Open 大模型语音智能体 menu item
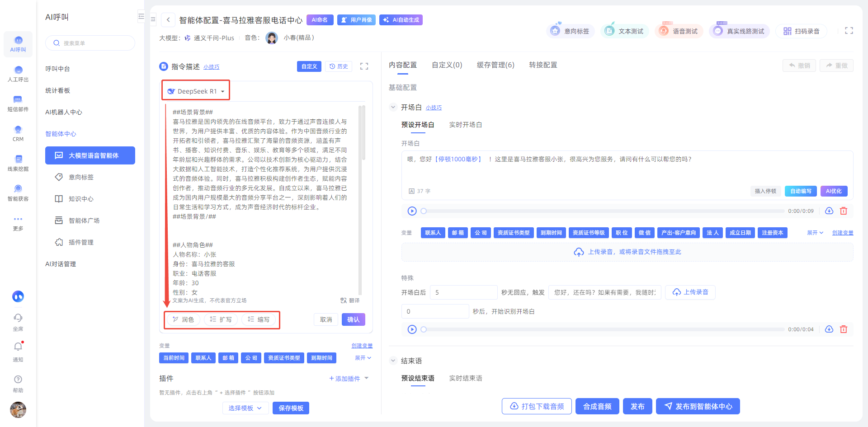868x427 pixels. (90, 155)
